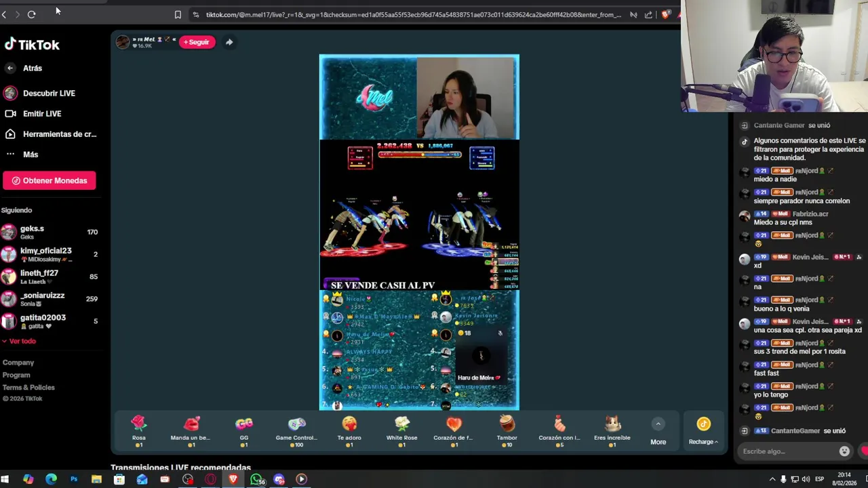Image resolution: width=868 pixels, height=488 pixels.
Task: Click chat comment 'fast fast'
Action: click(x=766, y=373)
